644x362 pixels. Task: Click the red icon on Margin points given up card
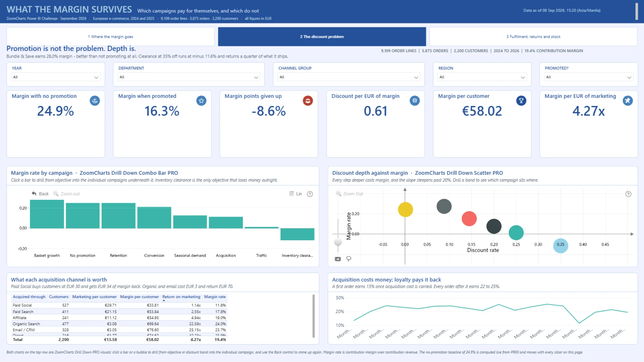[x=308, y=101]
